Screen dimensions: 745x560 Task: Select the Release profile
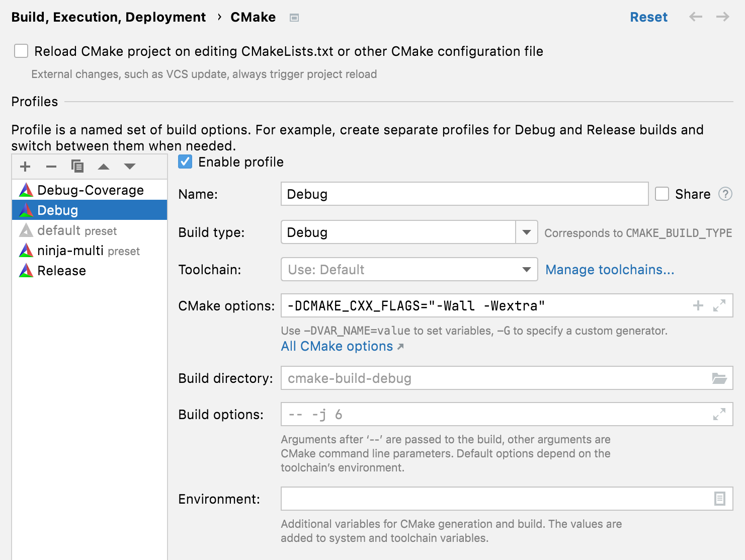[90, 271]
